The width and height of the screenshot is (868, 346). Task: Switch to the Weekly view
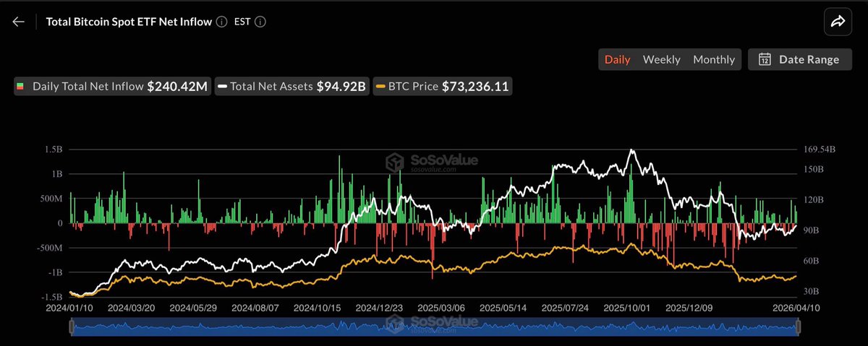click(x=661, y=60)
